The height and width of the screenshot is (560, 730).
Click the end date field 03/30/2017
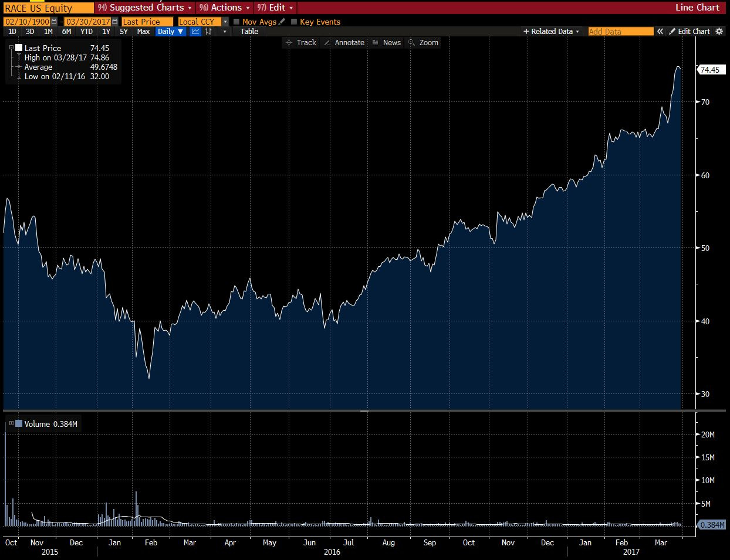(x=88, y=22)
